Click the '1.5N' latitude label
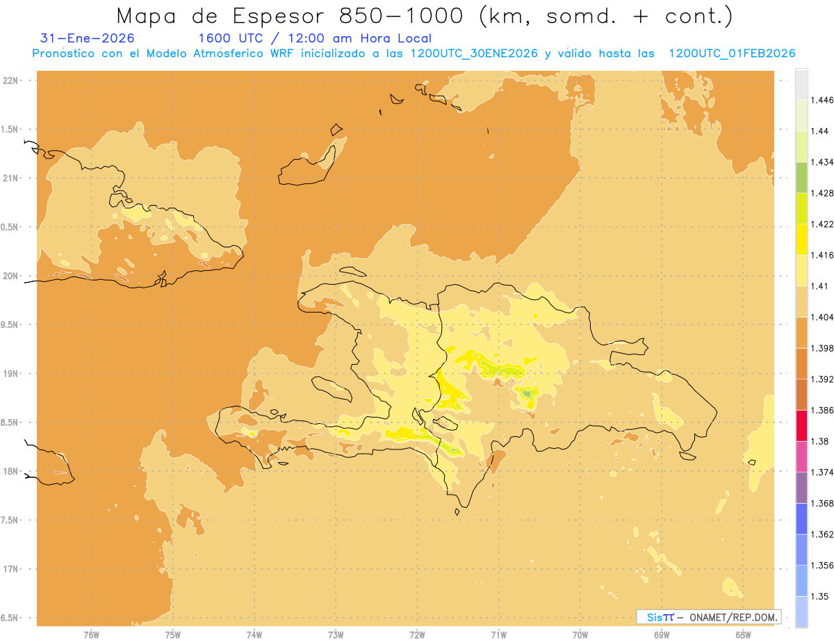This screenshot has height=644, width=834. 10,129
